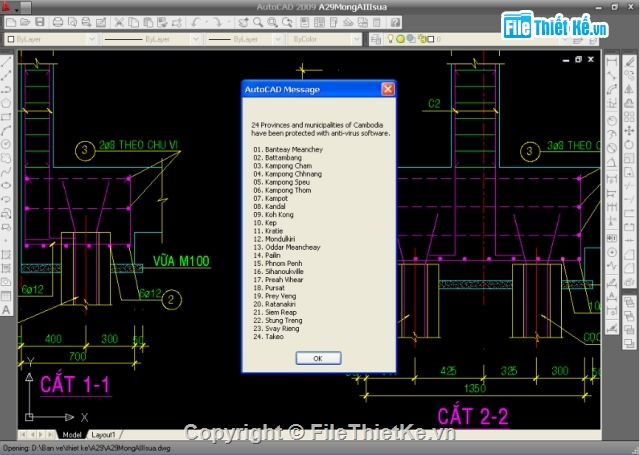The width and height of the screenshot is (640, 455).
Task: Expand the redo history arrow
Action: click(x=229, y=22)
